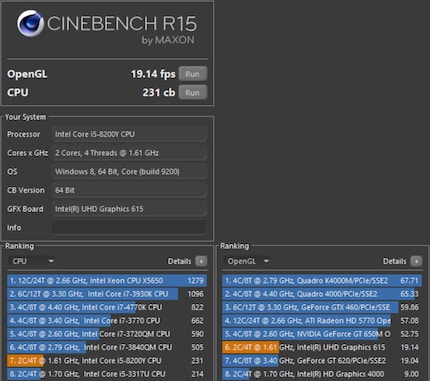Open the CPU ranking dropdown
Image resolution: width=430 pixels, height=381 pixels.
pos(32,261)
